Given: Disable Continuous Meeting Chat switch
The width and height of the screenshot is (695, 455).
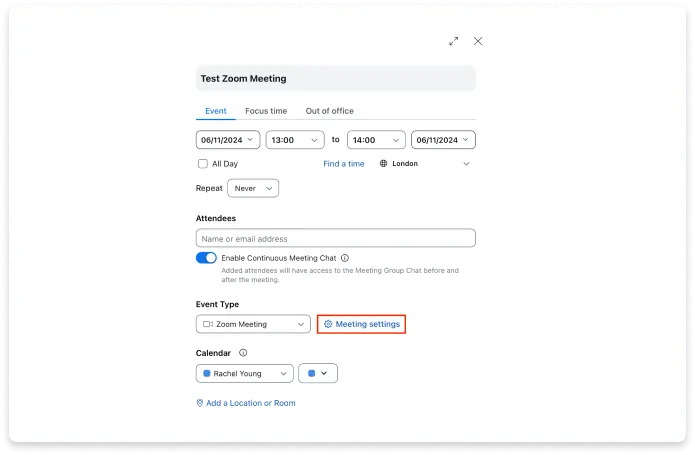Looking at the screenshot, I should 206,258.
